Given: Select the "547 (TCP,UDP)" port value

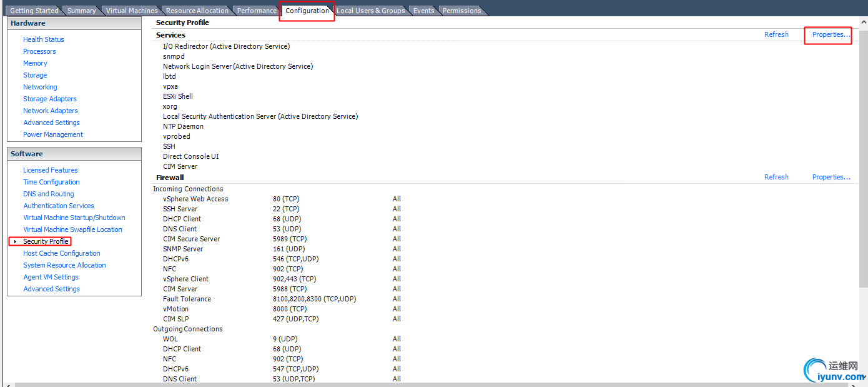Looking at the screenshot, I should pyautogui.click(x=295, y=369).
